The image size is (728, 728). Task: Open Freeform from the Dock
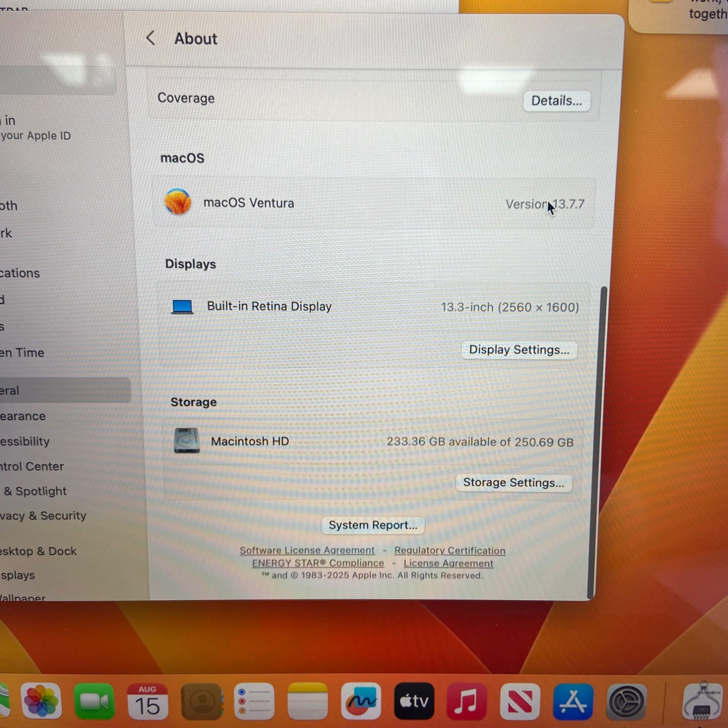(361, 701)
